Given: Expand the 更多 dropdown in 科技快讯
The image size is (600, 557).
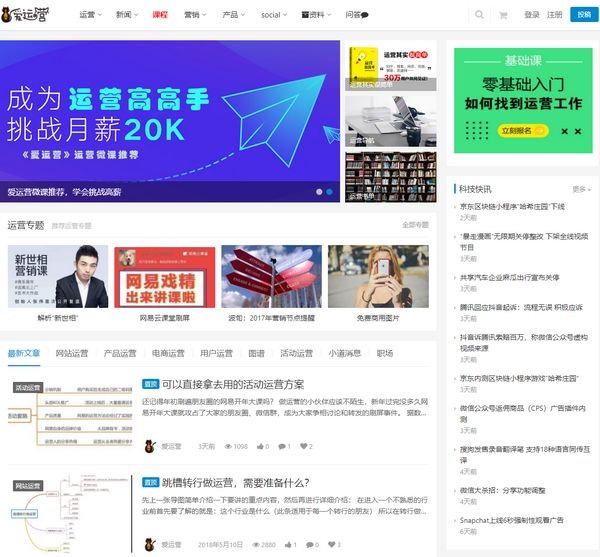Looking at the screenshot, I should pyautogui.click(x=582, y=189).
